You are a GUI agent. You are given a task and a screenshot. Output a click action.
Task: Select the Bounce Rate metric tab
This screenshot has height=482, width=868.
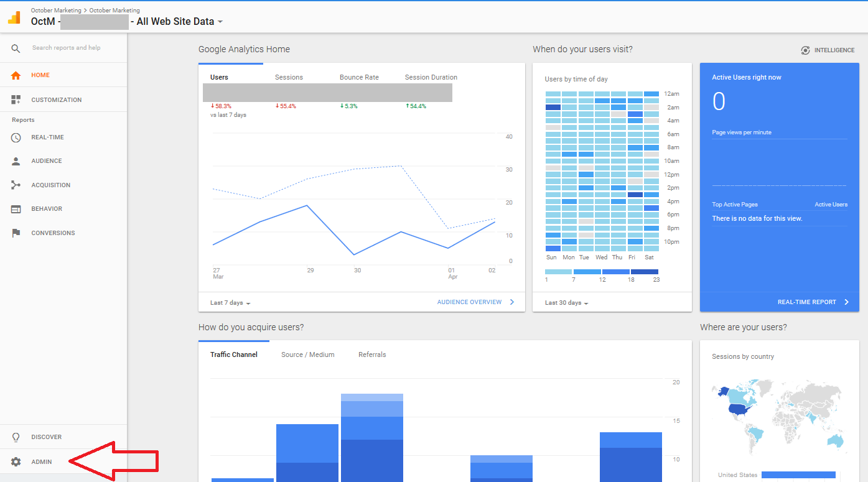[359, 77]
